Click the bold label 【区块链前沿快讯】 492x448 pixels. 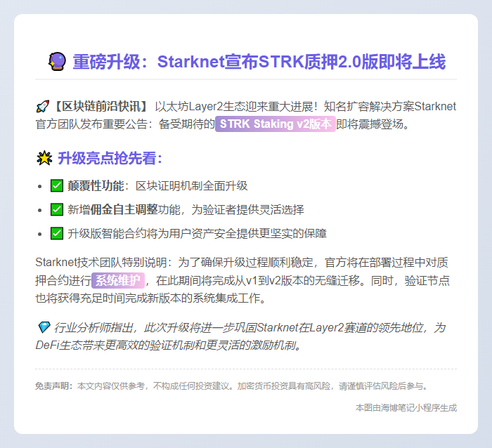(x=100, y=107)
